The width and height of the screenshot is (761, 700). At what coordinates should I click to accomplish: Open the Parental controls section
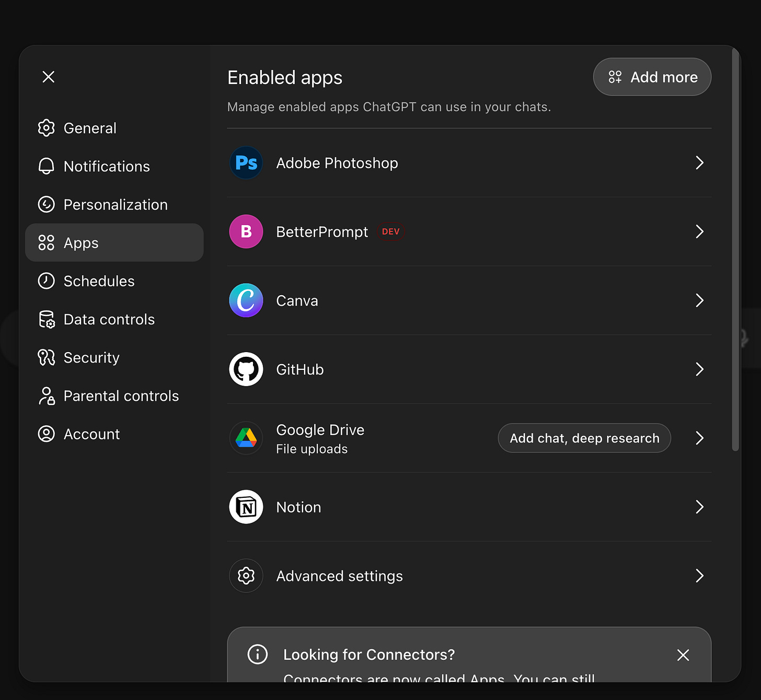pos(114,395)
